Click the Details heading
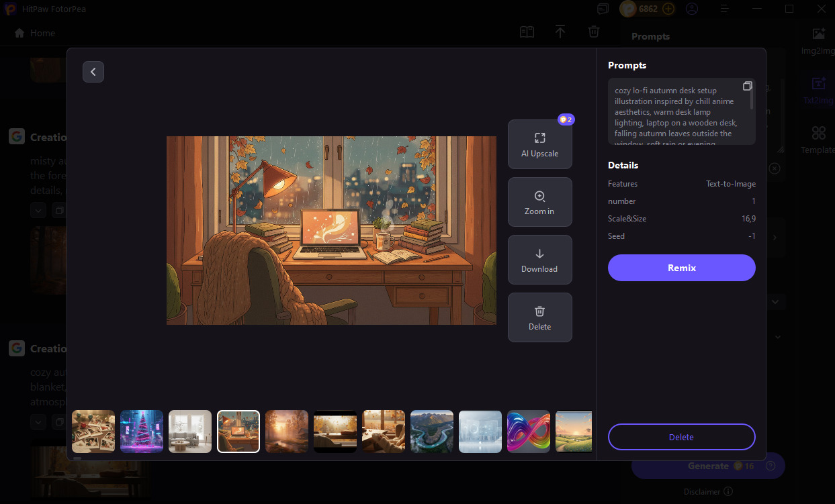This screenshot has height=504, width=835. point(623,165)
